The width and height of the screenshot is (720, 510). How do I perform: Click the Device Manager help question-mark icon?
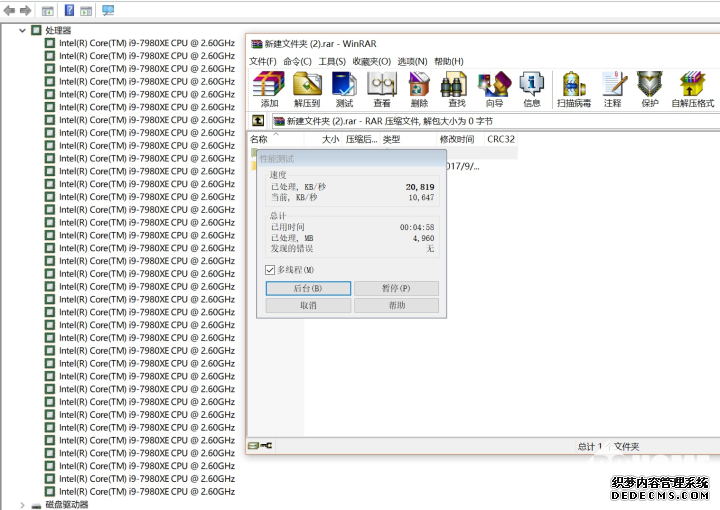pyautogui.click(x=69, y=10)
